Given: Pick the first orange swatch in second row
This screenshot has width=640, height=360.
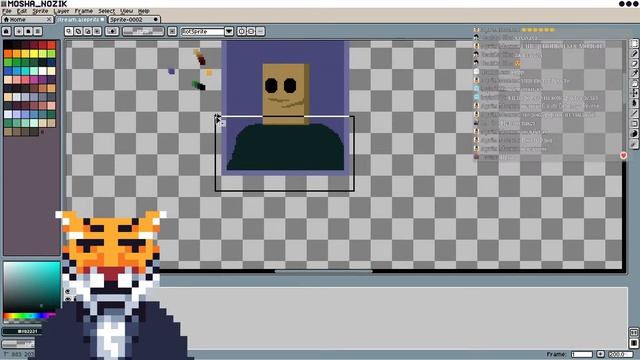Looking at the screenshot, I should click(8, 53).
